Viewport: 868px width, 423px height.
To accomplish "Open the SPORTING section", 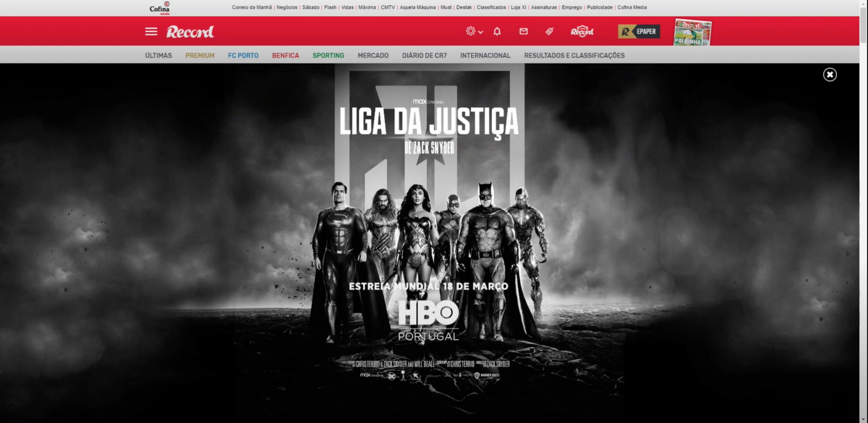I will (x=328, y=55).
